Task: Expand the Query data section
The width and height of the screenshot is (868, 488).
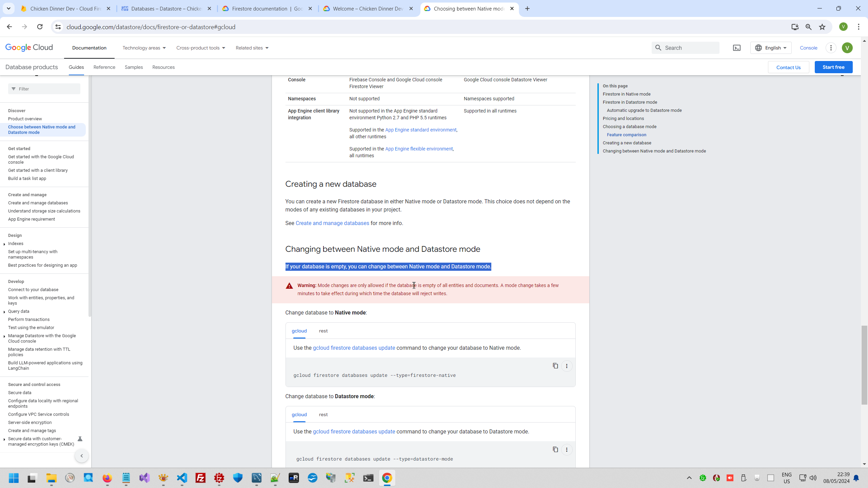Action: click(x=4, y=311)
